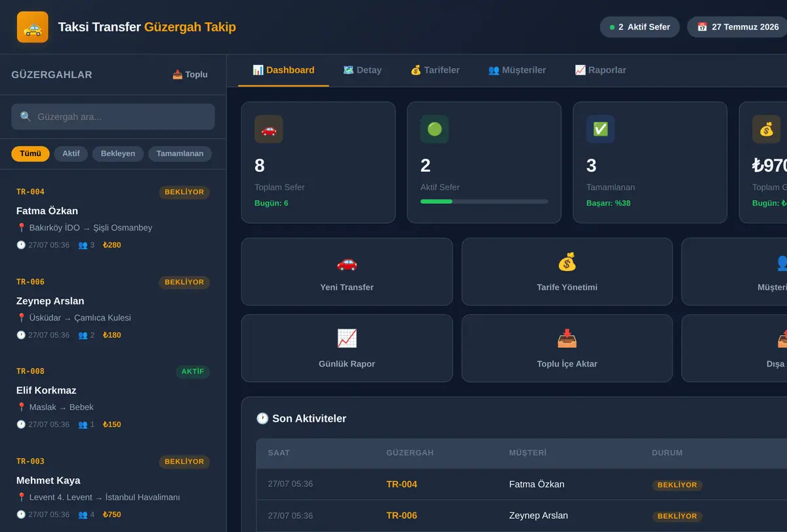Image resolution: width=787 pixels, height=532 pixels.
Task: Click the passengers icon on TR-004 card
Action: point(83,245)
